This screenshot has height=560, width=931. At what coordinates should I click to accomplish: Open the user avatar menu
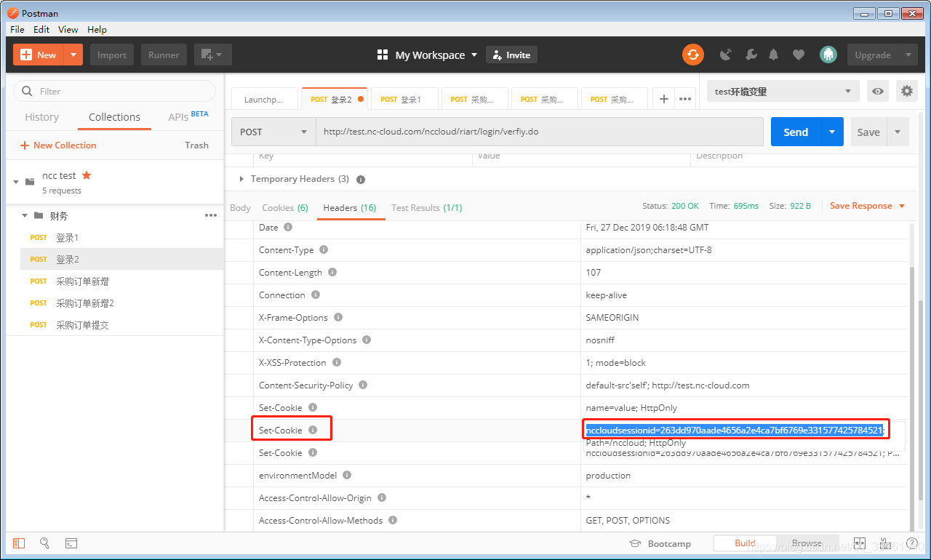pyautogui.click(x=828, y=55)
